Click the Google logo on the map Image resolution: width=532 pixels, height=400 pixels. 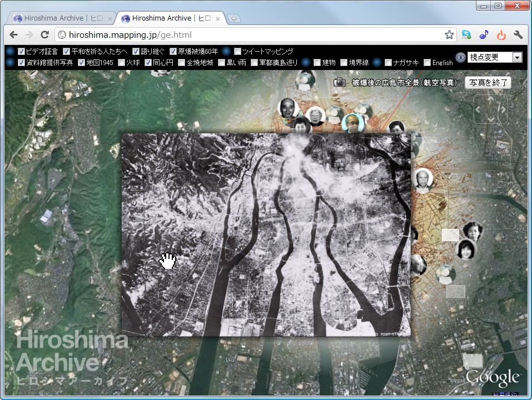(x=493, y=377)
